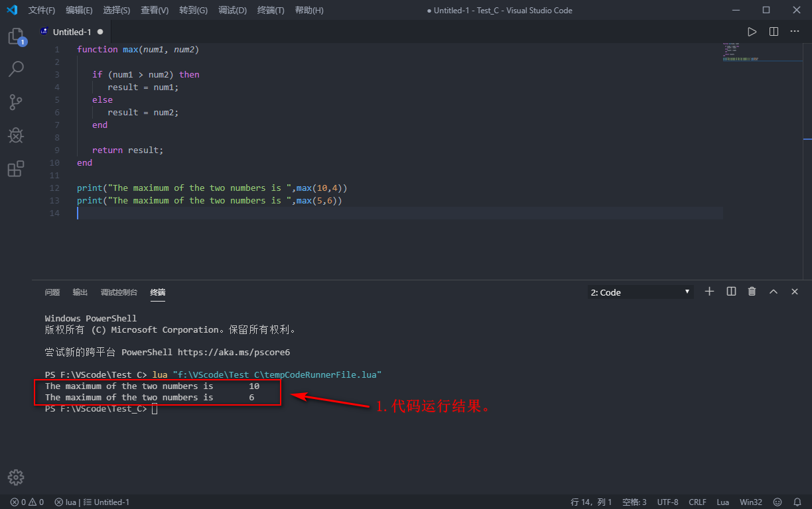Open the Run and Debug view
This screenshot has width=812, height=509.
pyautogui.click(x=16, y=135)
